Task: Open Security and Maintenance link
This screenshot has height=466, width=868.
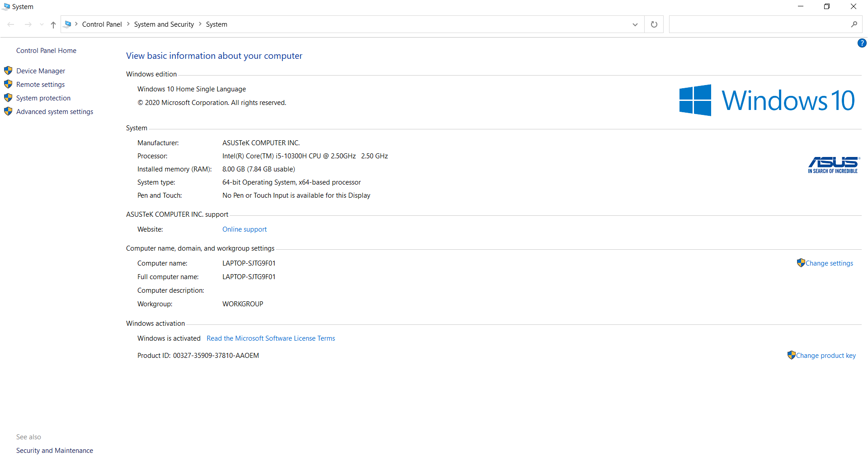Action: click(55, 451)
